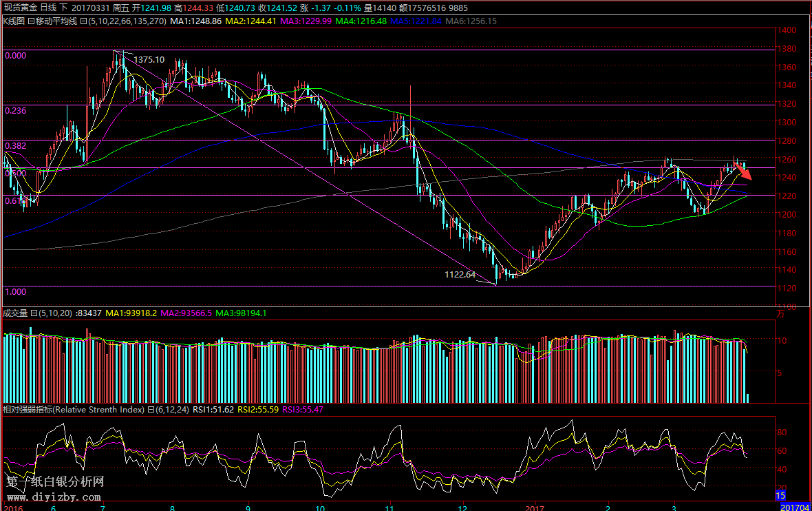Click the box icon before RSI parameters (6,12,24)
This screenshot has height=511, width=812.
pyautogui.click(x=151, y=410)
